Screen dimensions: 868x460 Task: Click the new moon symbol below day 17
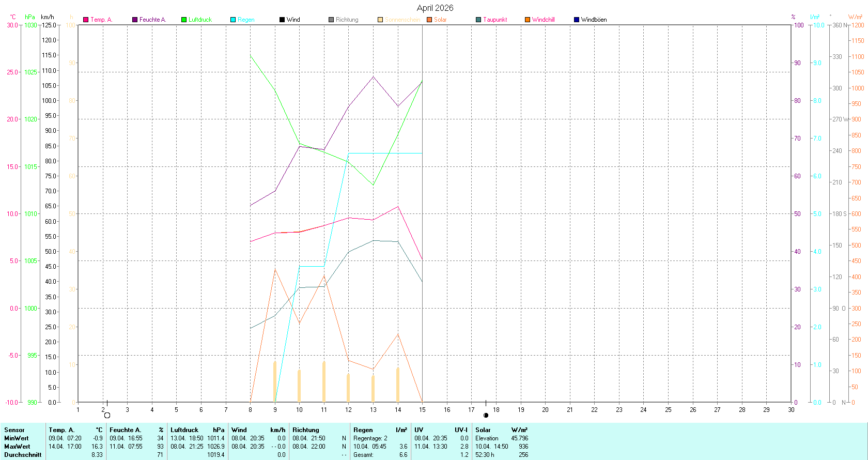click(x=486, y=415)
